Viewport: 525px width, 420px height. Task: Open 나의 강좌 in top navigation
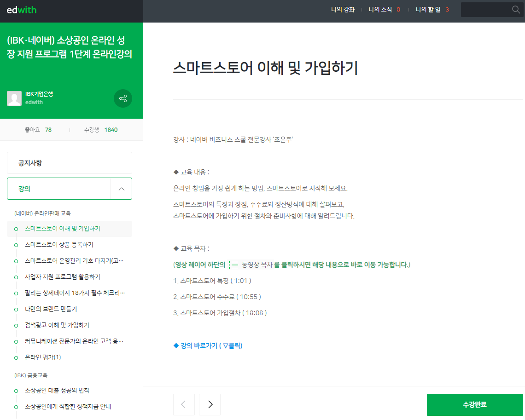(x=343, y=10)
